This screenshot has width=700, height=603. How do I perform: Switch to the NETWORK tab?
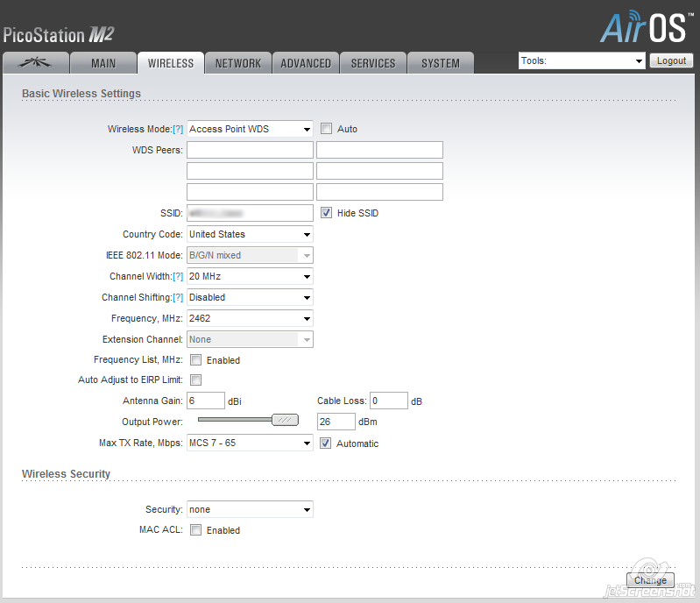coord(238,63)
